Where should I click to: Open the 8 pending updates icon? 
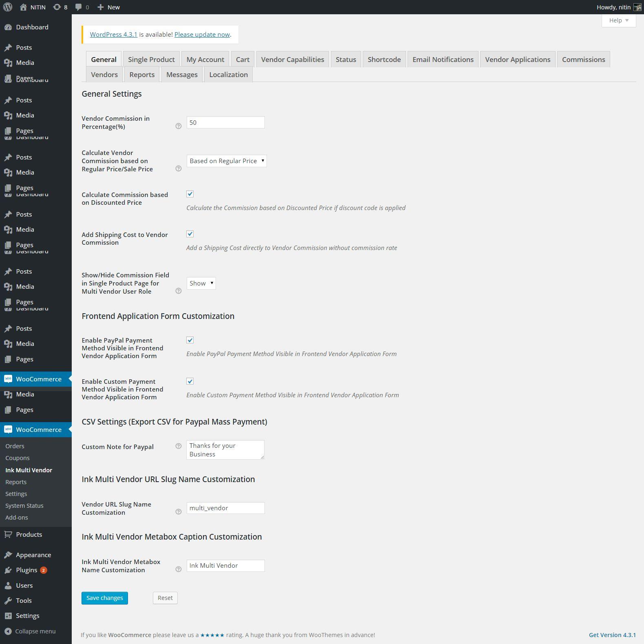click(x=57, y=7)
